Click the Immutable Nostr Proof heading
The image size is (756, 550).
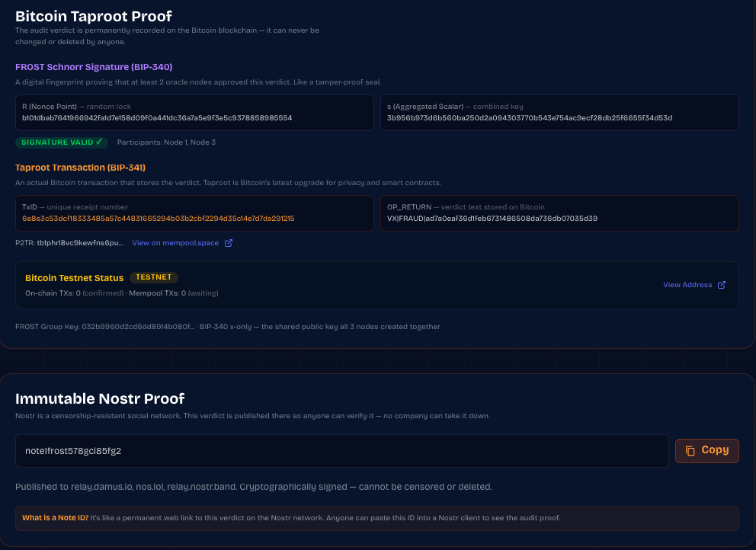tap(100, 398)
